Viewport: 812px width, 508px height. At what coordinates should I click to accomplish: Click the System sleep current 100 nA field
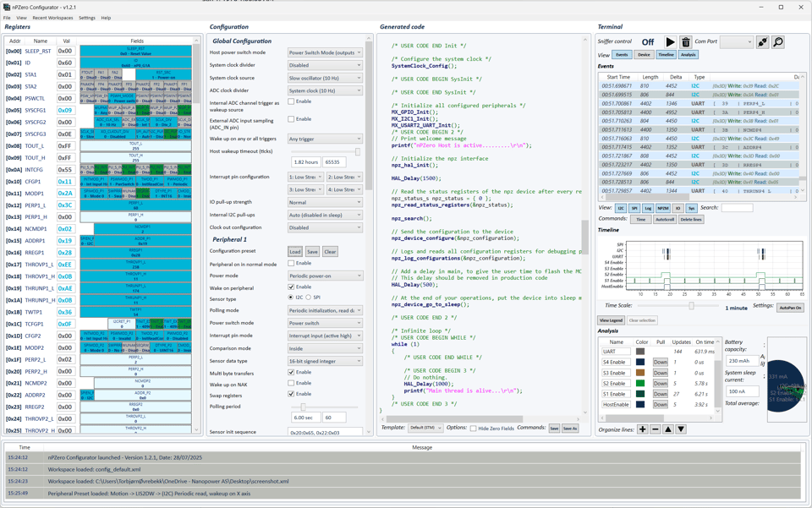pos(743,391)
